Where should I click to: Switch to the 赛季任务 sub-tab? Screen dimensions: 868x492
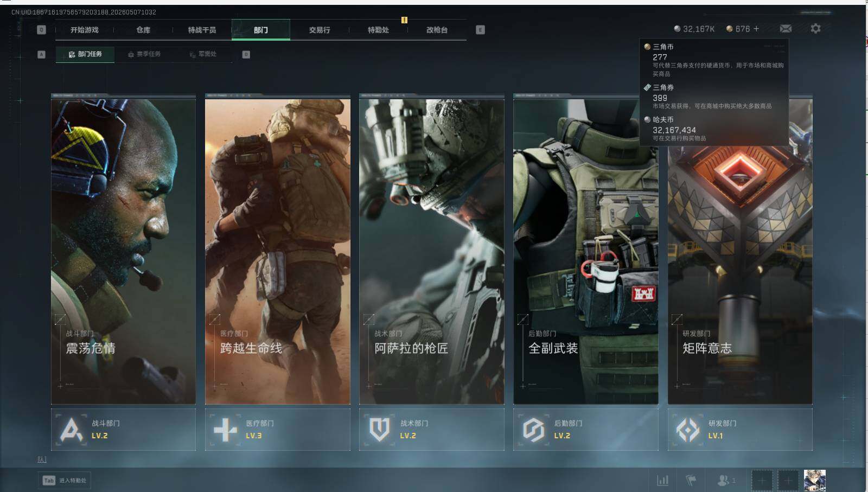144,54
